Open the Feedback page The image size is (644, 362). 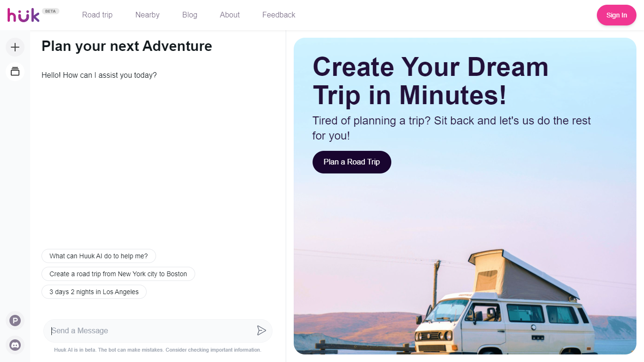279,15
